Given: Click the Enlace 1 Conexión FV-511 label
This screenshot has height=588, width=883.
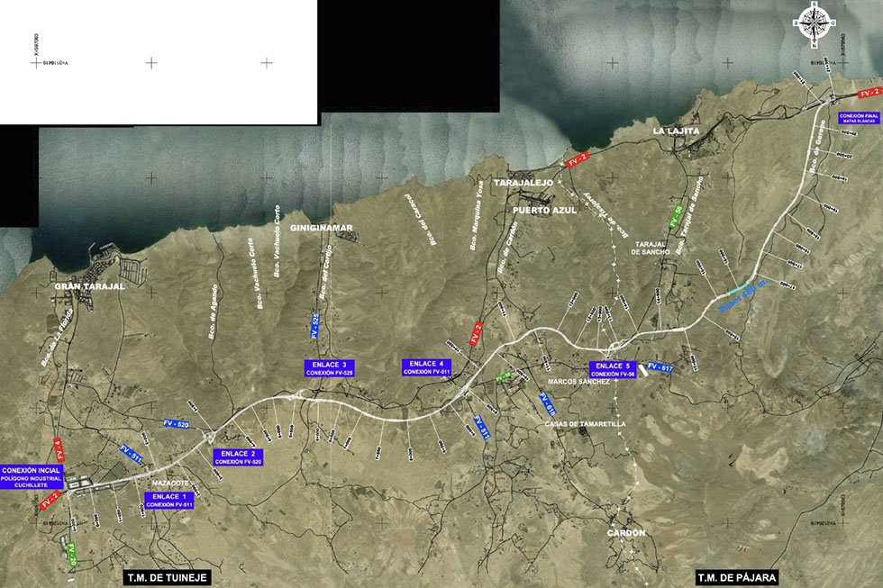Looking at the screenshot, I should (x=168, y=501).
